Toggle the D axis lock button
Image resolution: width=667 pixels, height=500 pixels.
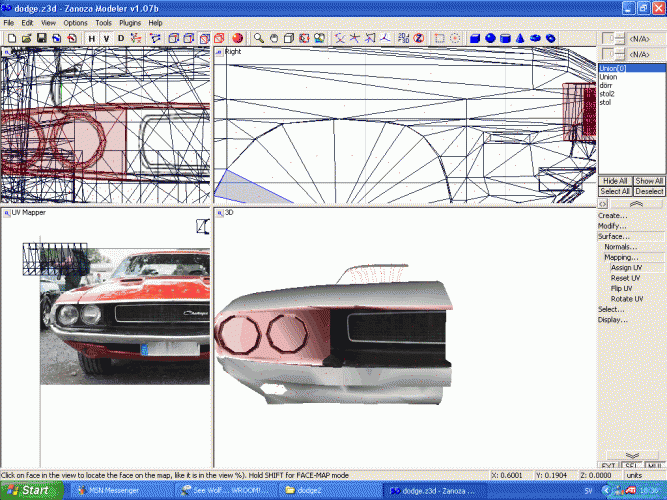point(121,38)
